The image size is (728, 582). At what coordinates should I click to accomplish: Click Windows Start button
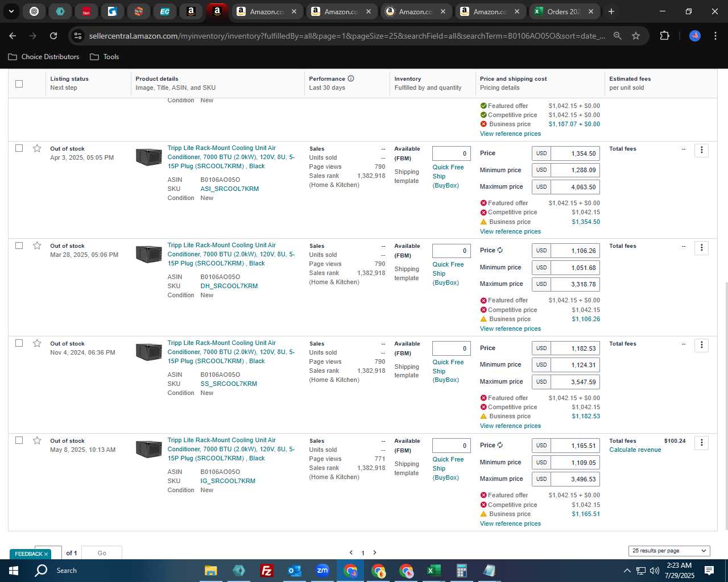pos(14,571)
